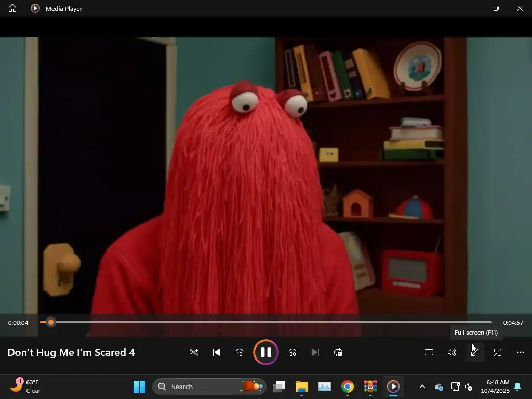This screenshot has height=399, width=532.
Task: Click OneDrive cloud tray icon
Action: coord(438,387)
